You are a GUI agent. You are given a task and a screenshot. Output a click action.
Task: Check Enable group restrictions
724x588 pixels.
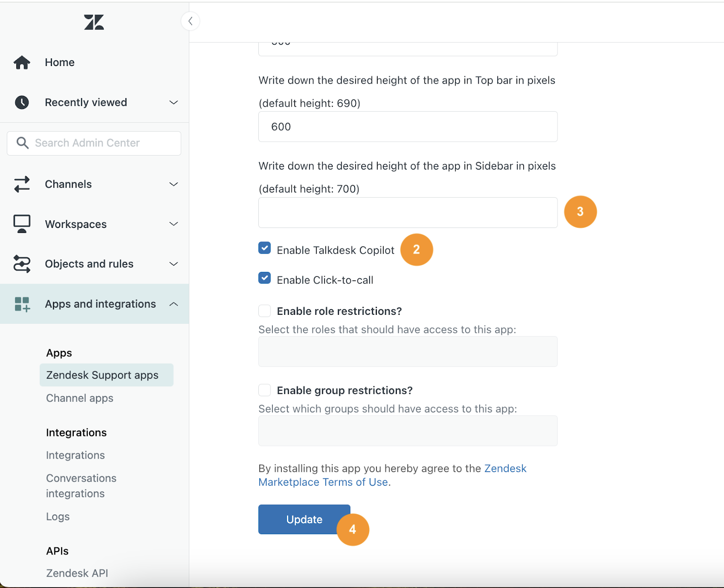click(265, 390)
